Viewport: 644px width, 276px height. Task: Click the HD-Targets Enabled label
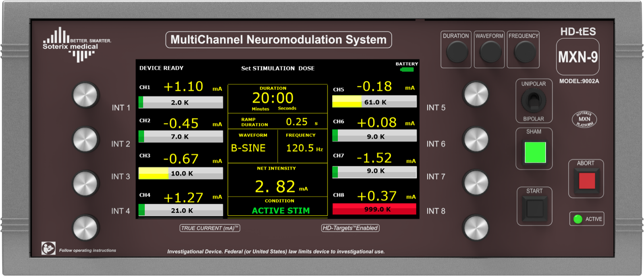pos(350,228)
